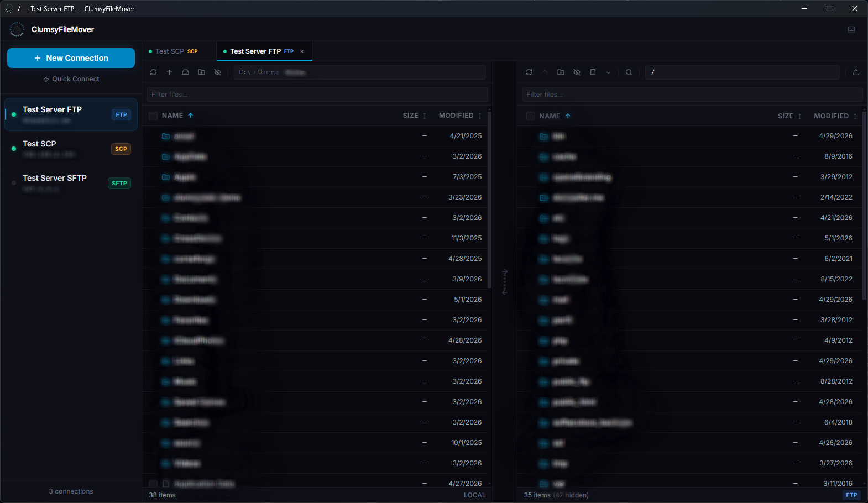Click the remote path field showing /

click(x=742, y=72)
